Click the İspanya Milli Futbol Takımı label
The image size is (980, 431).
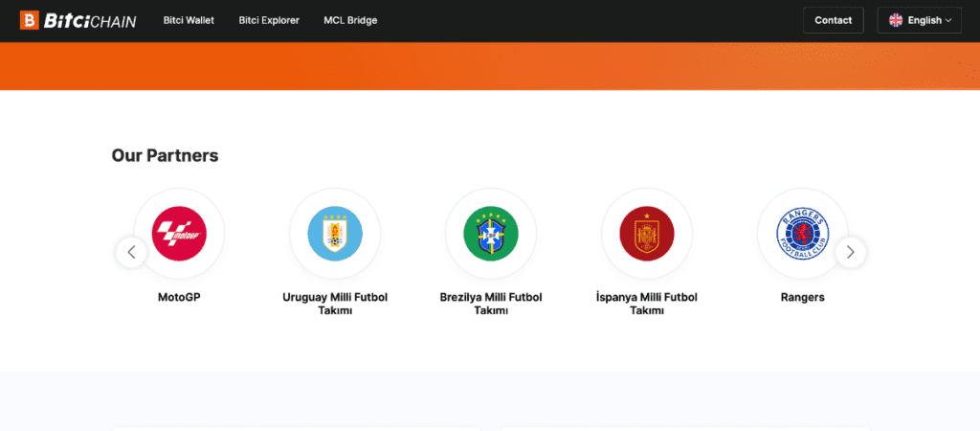[x=647, y=304]
